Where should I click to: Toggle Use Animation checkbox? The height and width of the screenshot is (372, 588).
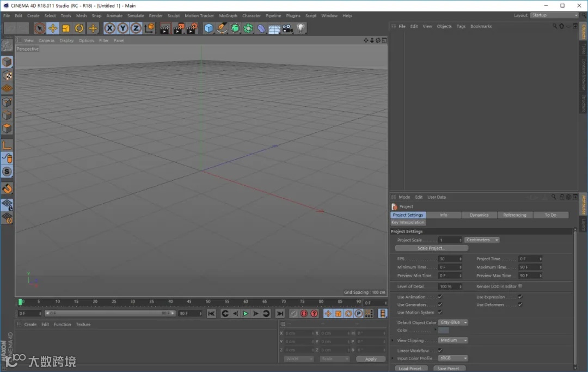440,297
